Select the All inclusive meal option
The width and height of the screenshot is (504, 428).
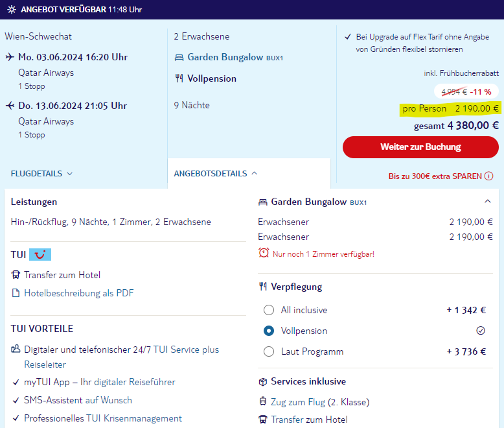click(x=269, y=310)
